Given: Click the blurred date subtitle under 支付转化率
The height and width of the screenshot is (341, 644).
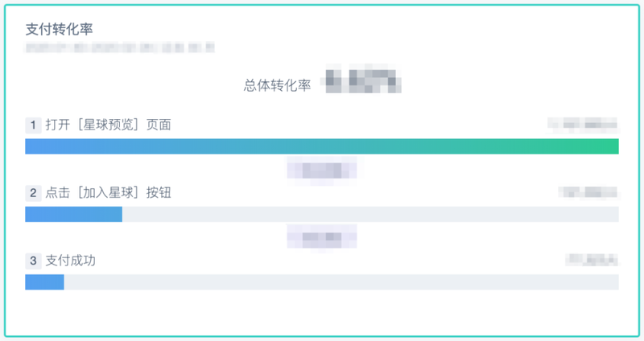Looking at the screenshot, I should (120, 47).
